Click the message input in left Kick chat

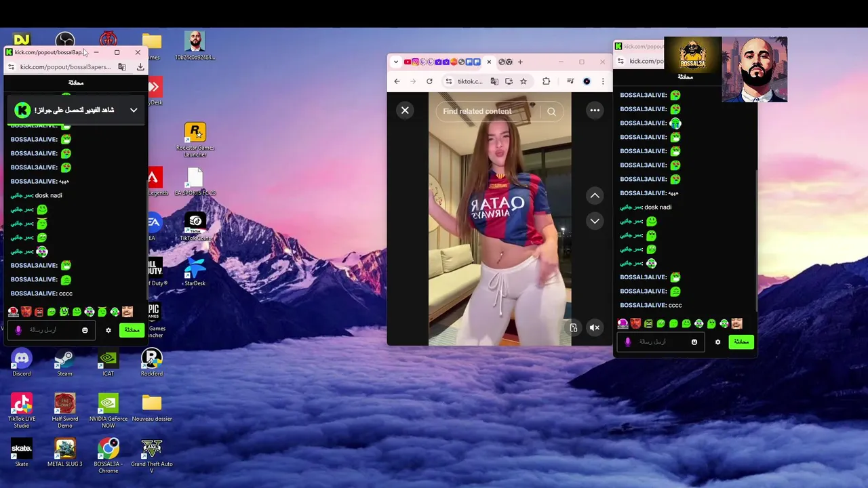(x=53, y=330)
